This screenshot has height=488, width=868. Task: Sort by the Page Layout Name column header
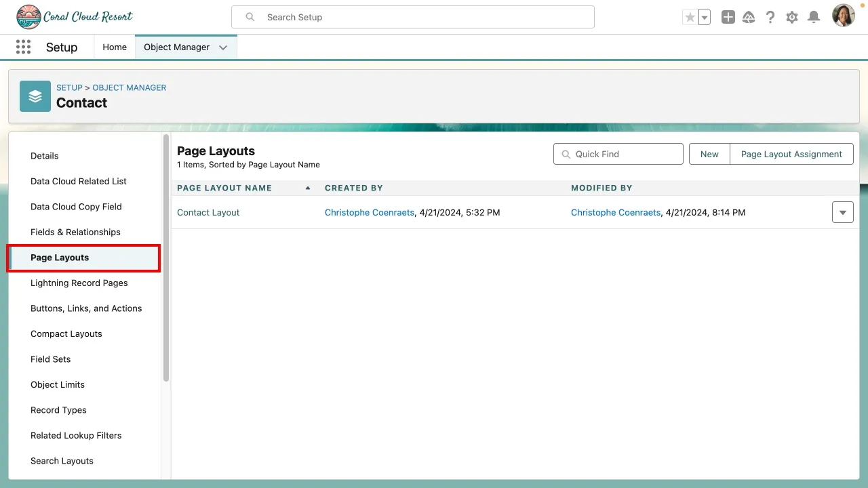click(x=224, y=188)
